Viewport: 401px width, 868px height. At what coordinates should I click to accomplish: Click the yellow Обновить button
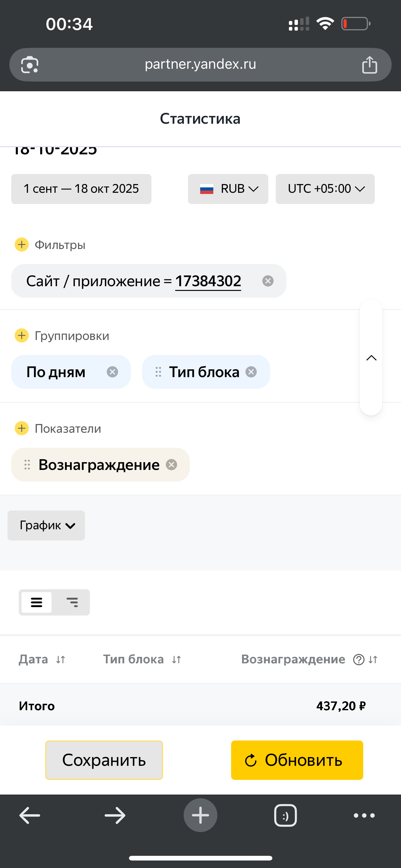point(297,760)
